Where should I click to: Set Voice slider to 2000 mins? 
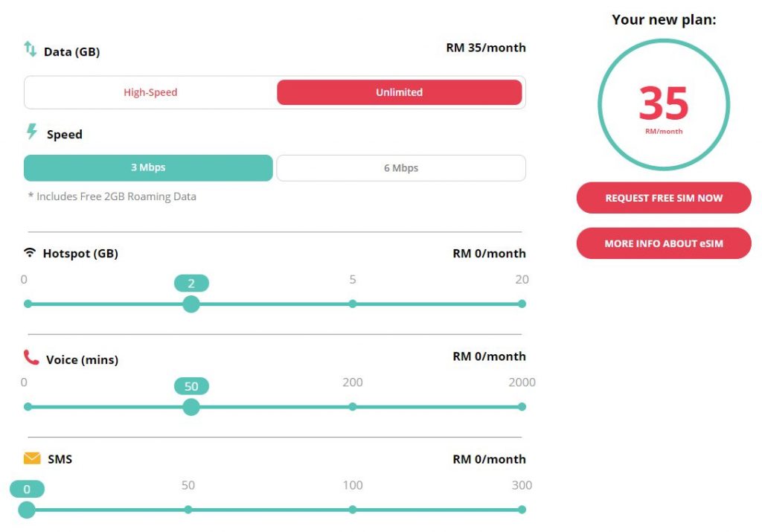[x=522, y=407]
